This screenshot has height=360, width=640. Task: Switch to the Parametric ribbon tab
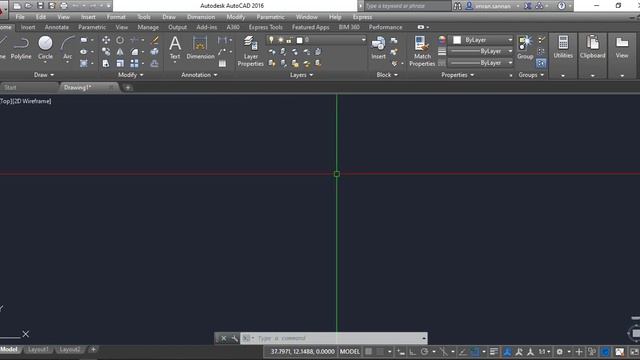tap(92, 27)
